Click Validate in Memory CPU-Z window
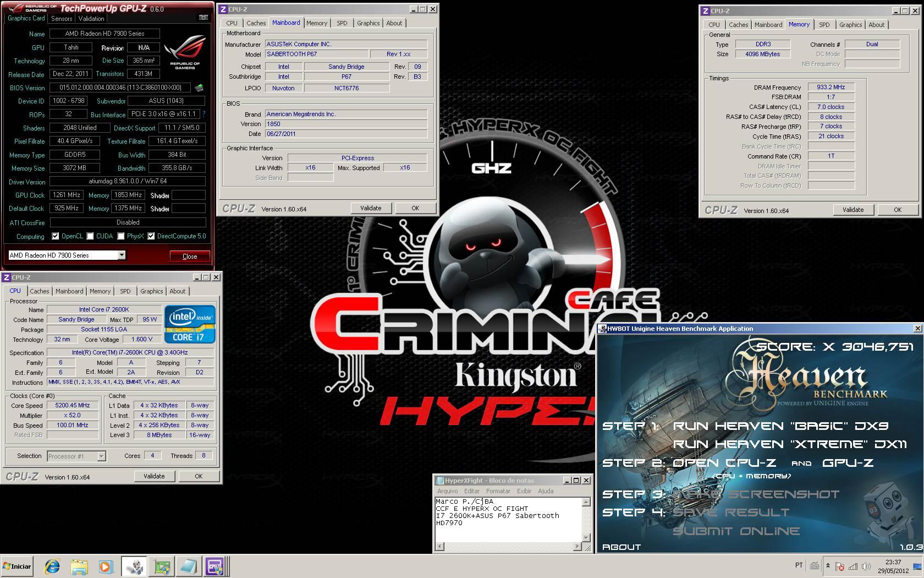Screen dimensions: 924x578 [853, 210]
